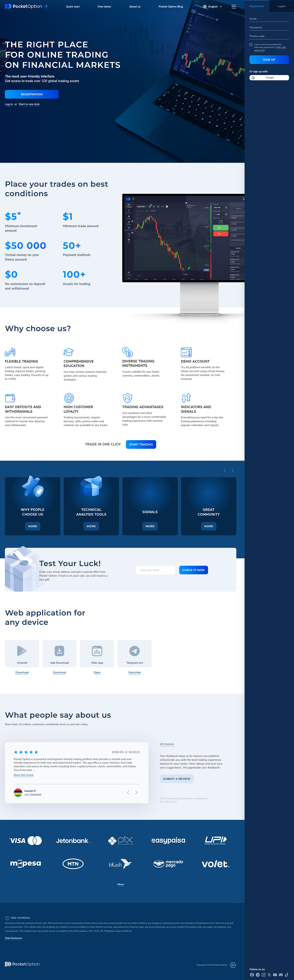Open the hamburger menu icon
Image resolution: width=294 pixels, height=980 pixels.
tap(233, 7)
